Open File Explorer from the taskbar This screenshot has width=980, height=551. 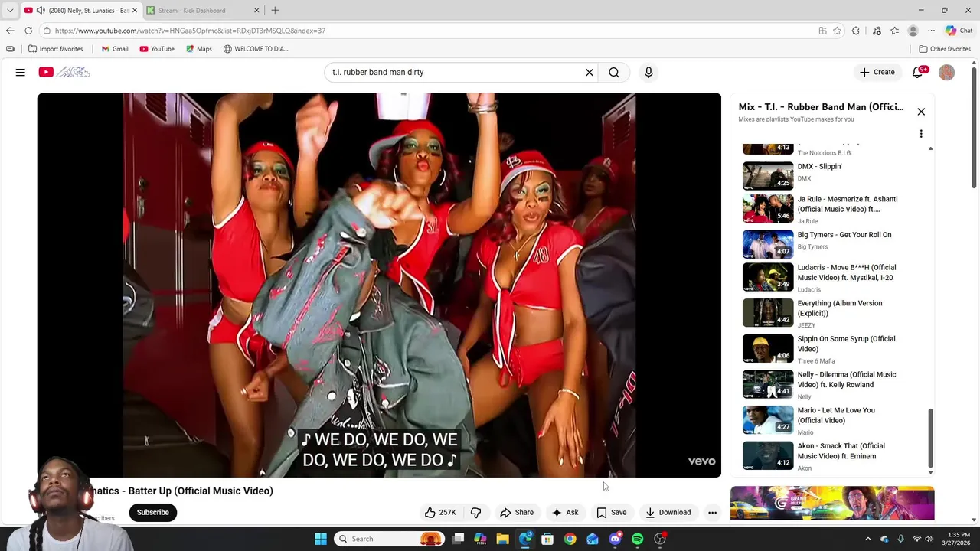(x=502, y=539)
